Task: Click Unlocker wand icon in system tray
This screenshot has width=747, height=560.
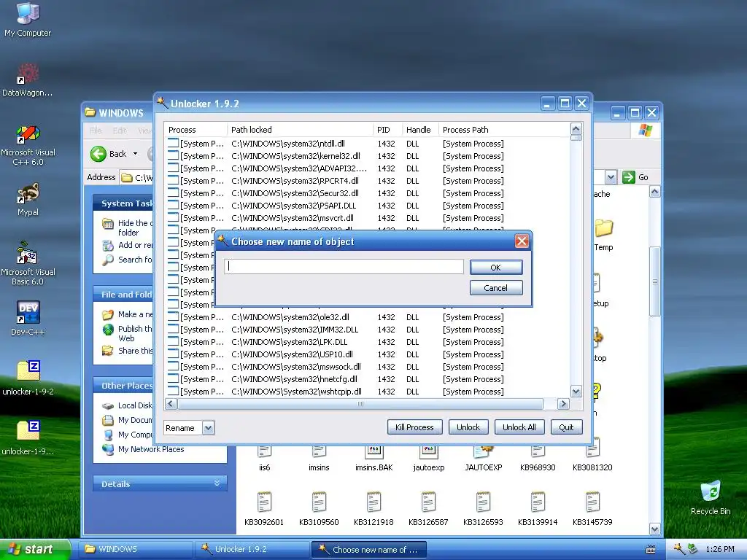Action: [679, 549]
